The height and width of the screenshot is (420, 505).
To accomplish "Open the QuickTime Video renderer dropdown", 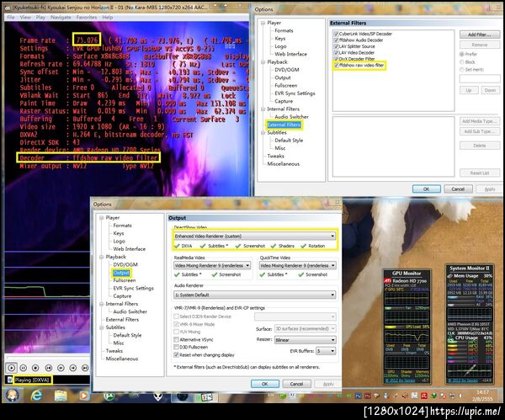I will point(298,265).
